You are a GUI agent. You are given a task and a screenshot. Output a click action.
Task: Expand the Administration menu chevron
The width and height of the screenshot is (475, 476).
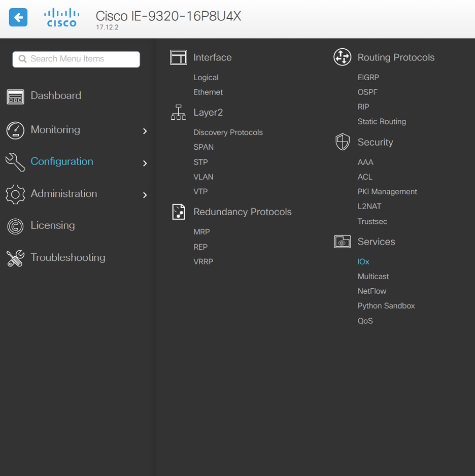(145, 195)
